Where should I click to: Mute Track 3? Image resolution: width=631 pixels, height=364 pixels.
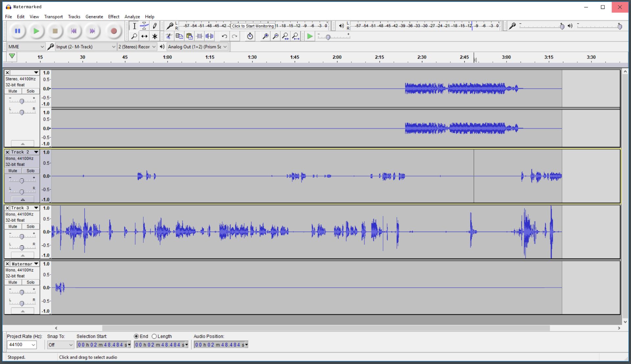(13, 226)
